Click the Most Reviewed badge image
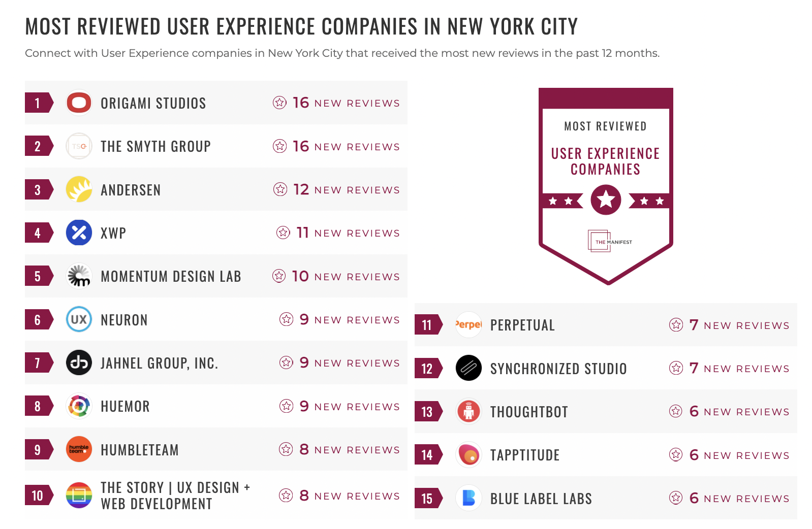This screenshot has width=812, height=529. tap(606, 185)
